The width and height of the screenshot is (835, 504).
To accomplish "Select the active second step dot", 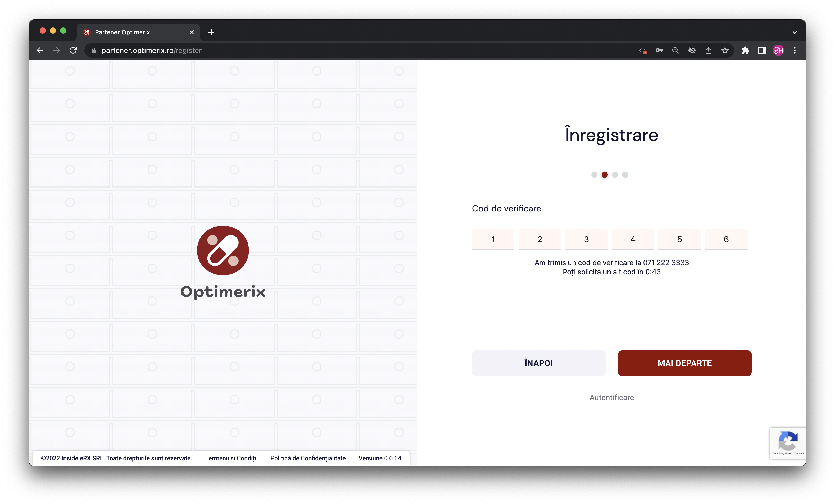I will (605, 175).
